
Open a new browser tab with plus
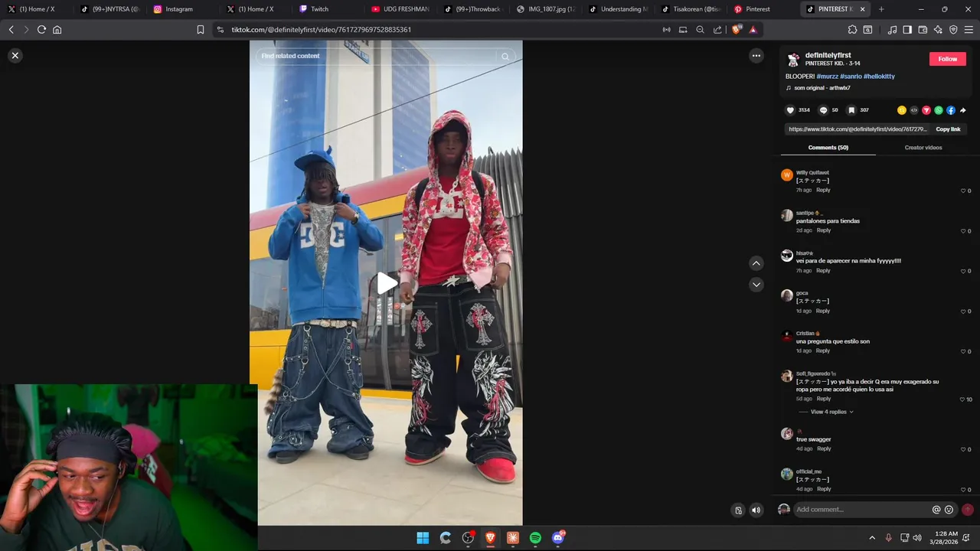click(x=881, y=9)
